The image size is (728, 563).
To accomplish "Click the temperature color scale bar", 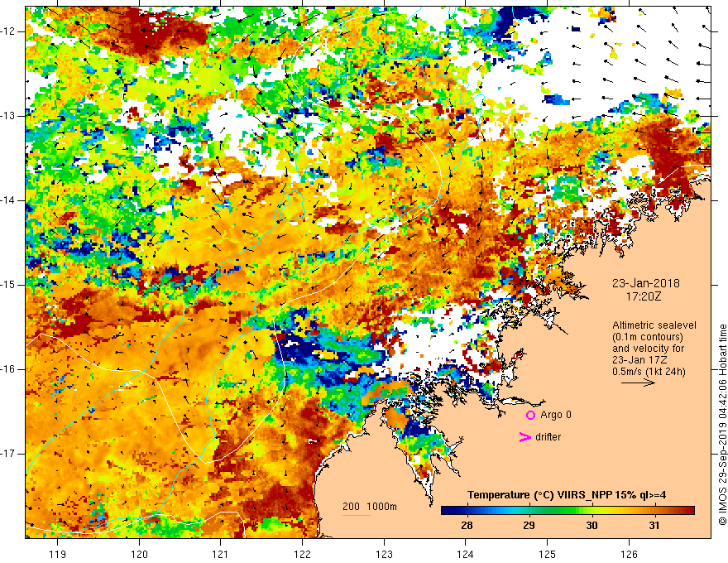I will 568,511.
